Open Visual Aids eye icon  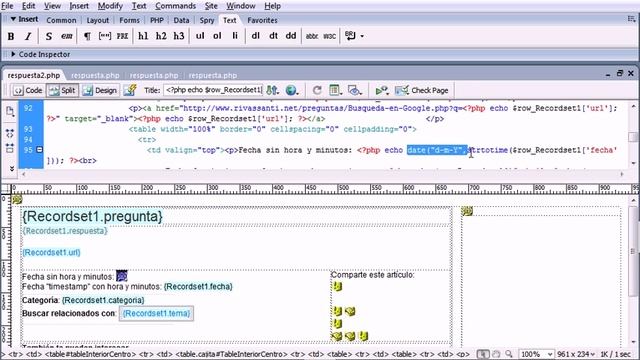[355, 90]
